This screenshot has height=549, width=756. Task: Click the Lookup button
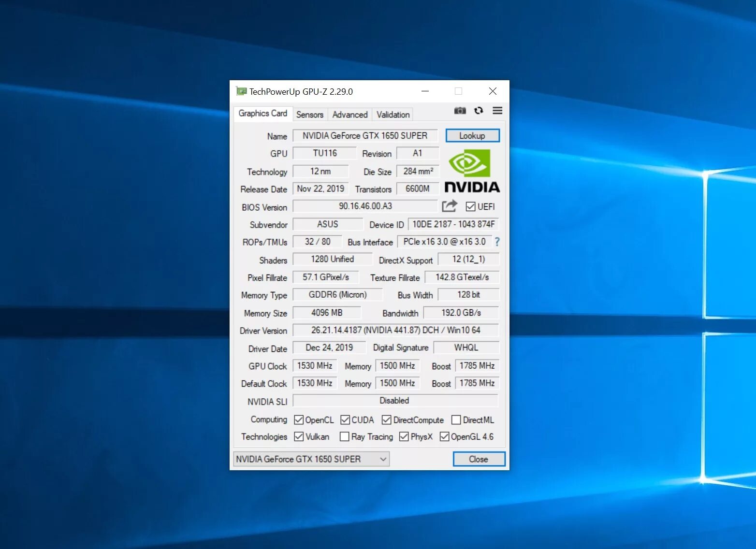472,136
